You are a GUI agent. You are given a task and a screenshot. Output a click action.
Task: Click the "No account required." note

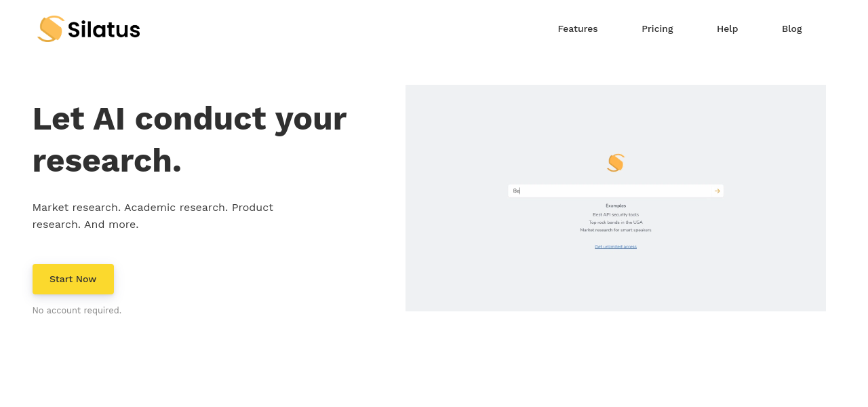(x=77, y=311)
